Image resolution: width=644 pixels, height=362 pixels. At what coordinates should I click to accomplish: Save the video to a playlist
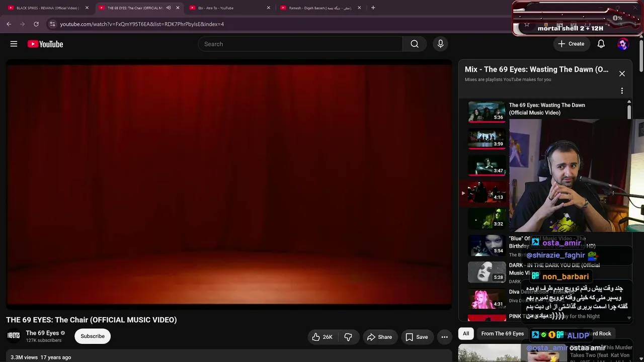coord(417,337)
